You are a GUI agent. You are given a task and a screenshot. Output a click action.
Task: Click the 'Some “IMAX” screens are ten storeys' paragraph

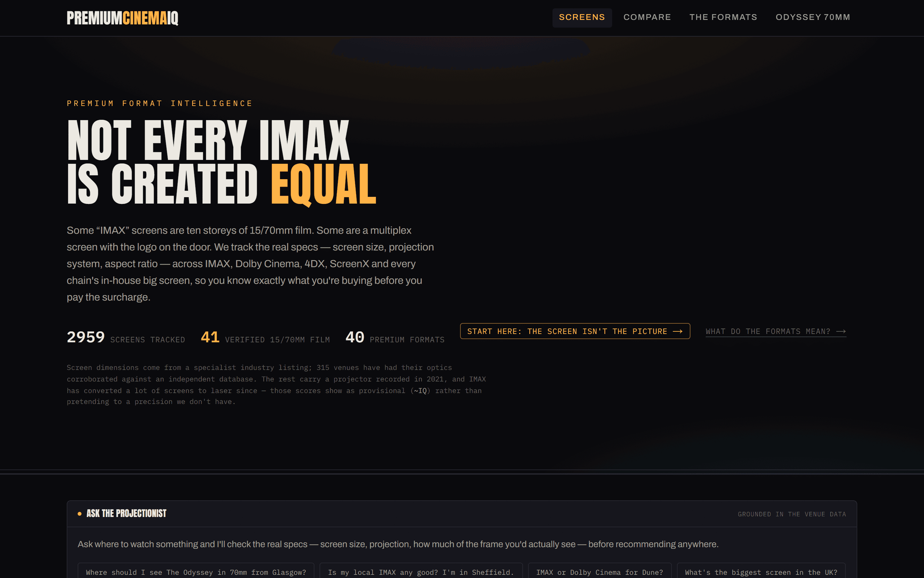251,264
